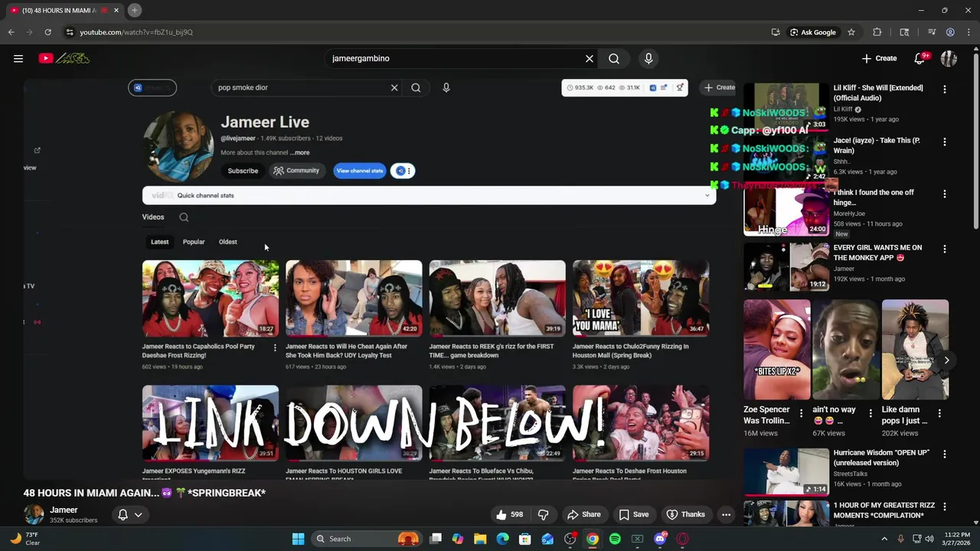Expand channel description with ...more
The width and height of the screenshot is (980, 551).
coord(300,152)
